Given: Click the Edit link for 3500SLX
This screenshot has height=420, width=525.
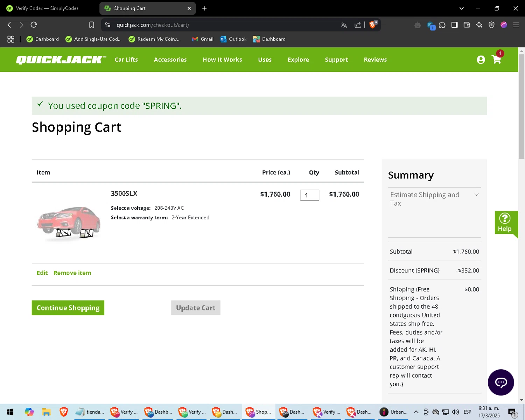Looking at the screenshot, I should (42, 273).
